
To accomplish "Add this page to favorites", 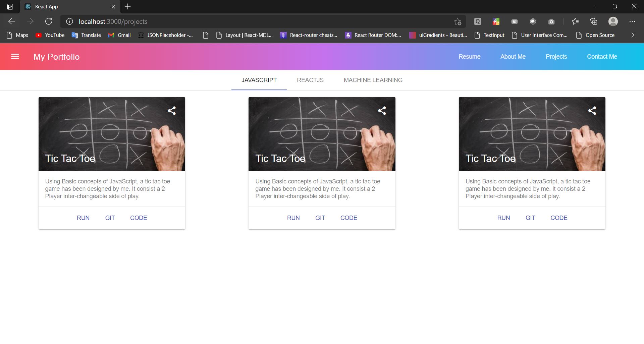I will point(457,21).
